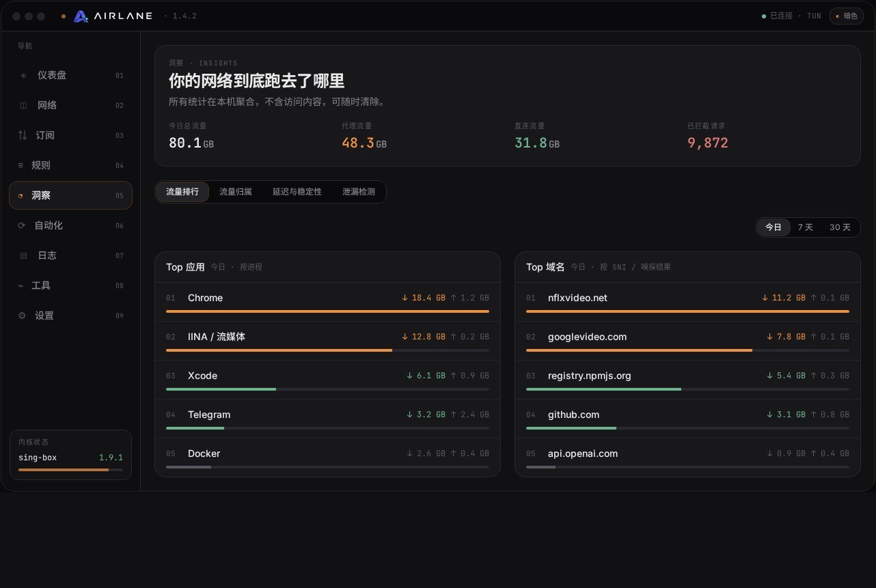
Task: Click the 9,872 blocked requests value
Action: [x=708, y=143]
